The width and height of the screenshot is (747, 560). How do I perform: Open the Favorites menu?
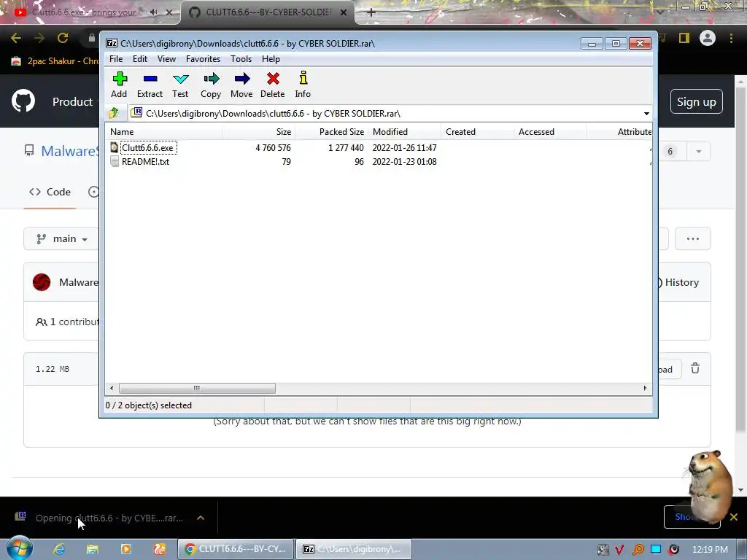(x=203, y=59)
